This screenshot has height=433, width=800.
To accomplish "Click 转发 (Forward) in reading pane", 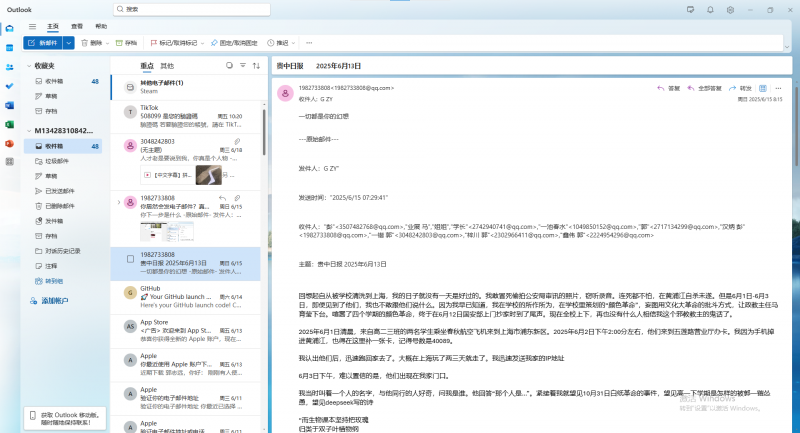I will (x=740, y=88).
